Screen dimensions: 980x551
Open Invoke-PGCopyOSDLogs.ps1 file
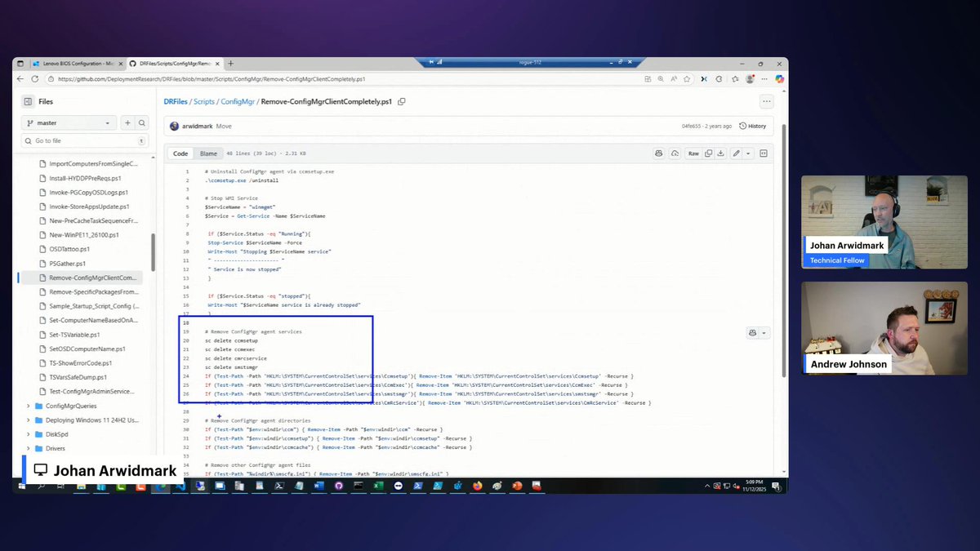click(x=89, y=192)
